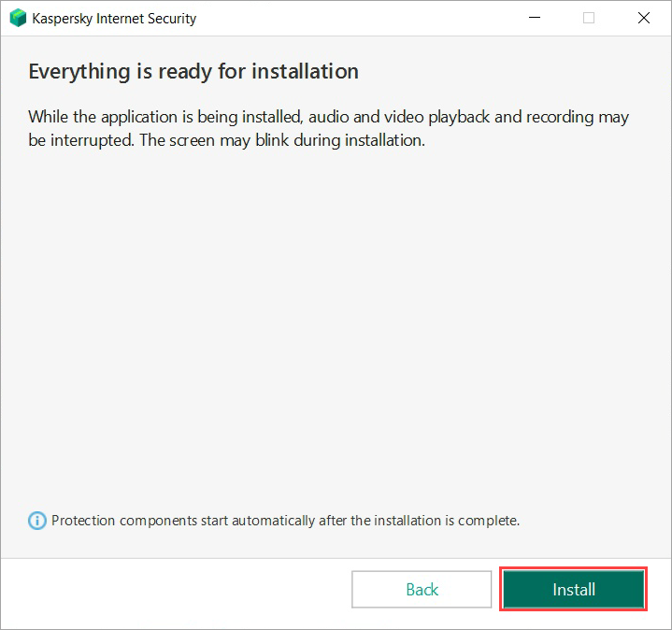Click the "Kaspersky Internet Security" window title
The image size is (672, 630).
(114, 18)
